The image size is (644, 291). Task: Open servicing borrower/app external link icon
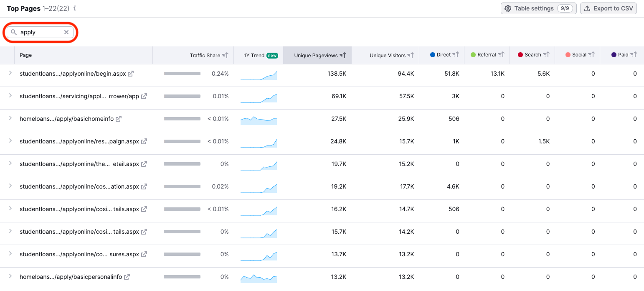144,96
